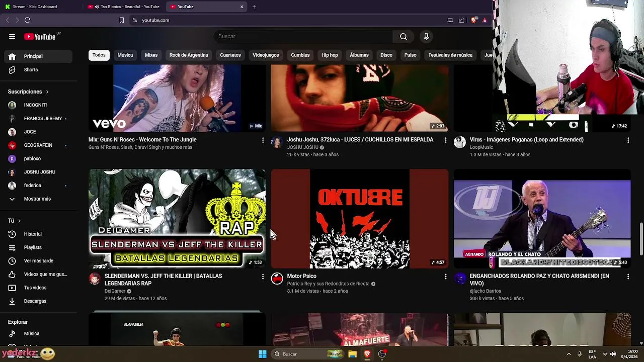Click DeiGamer channel avatar
Image resolution: width=644 pixels, height=362 pixels.
[x=95, y=279]
